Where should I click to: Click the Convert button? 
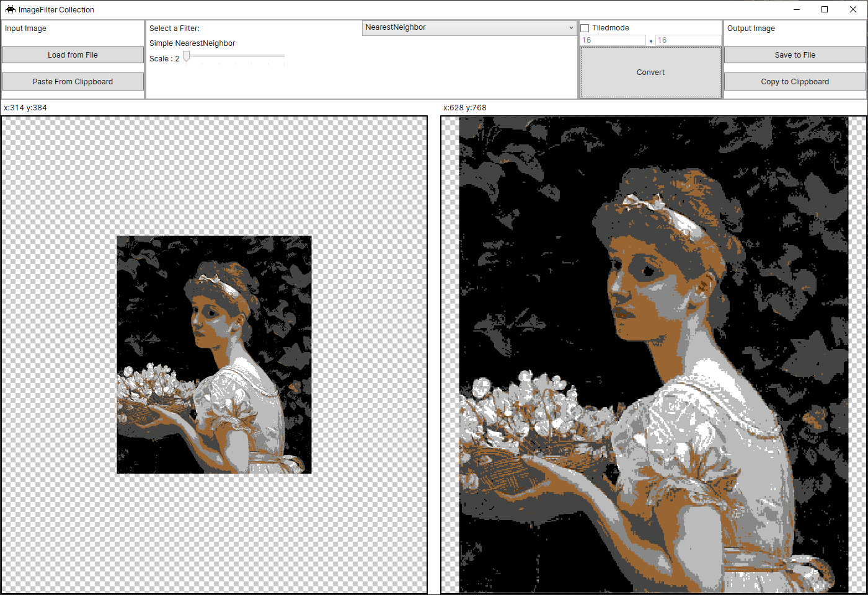click(x=650, y=72)
